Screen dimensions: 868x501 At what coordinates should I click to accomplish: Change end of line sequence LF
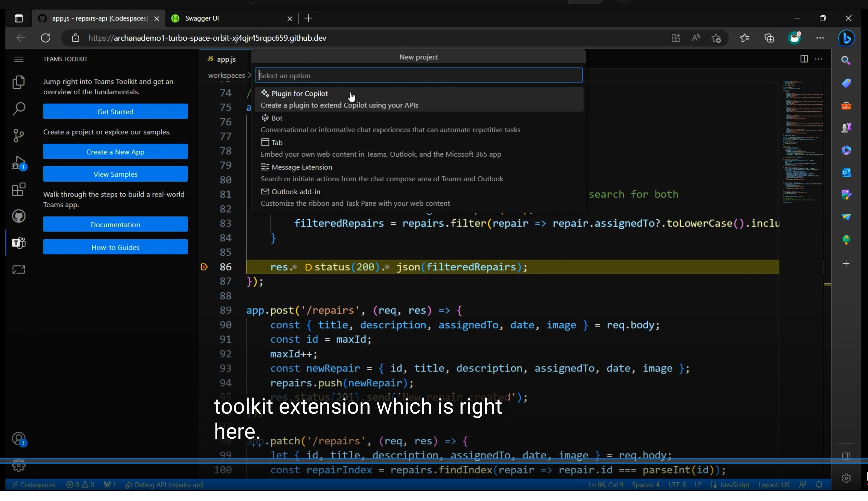tap(698, 485)
